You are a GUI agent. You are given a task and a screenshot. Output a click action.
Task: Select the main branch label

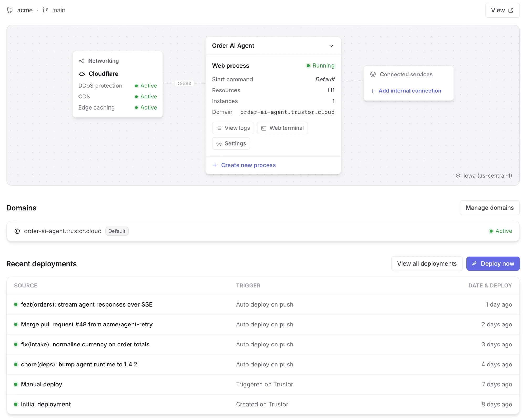(x=59, y=10)
